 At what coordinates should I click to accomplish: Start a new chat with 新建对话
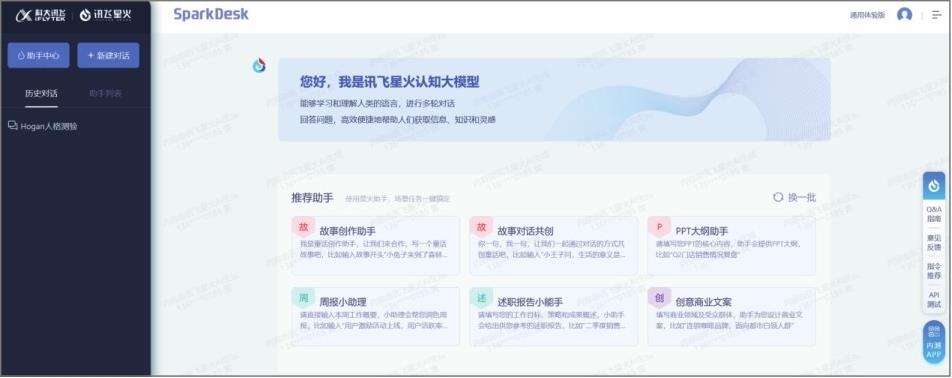108,55
